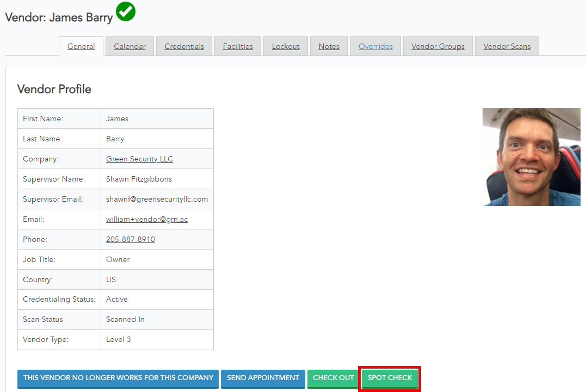Viewport: 586px width, 392px height.
Task: Open the Overrides tab
Action: point(375,46)
